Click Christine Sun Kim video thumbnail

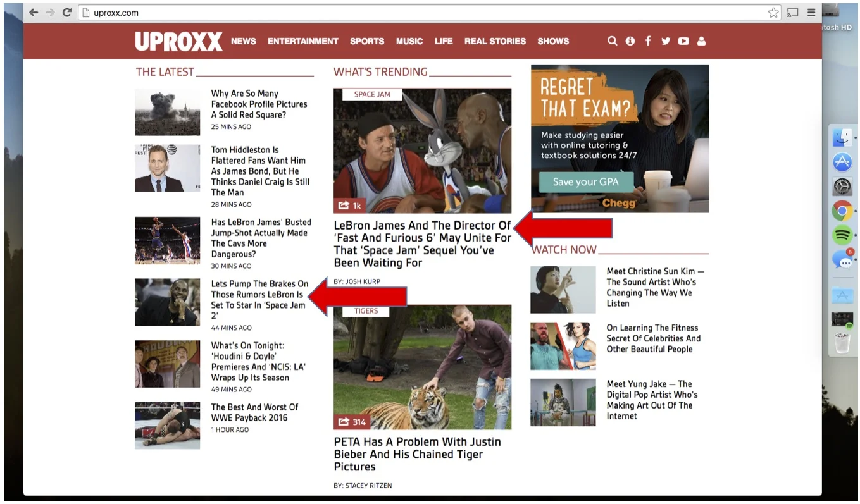point(563,290)
